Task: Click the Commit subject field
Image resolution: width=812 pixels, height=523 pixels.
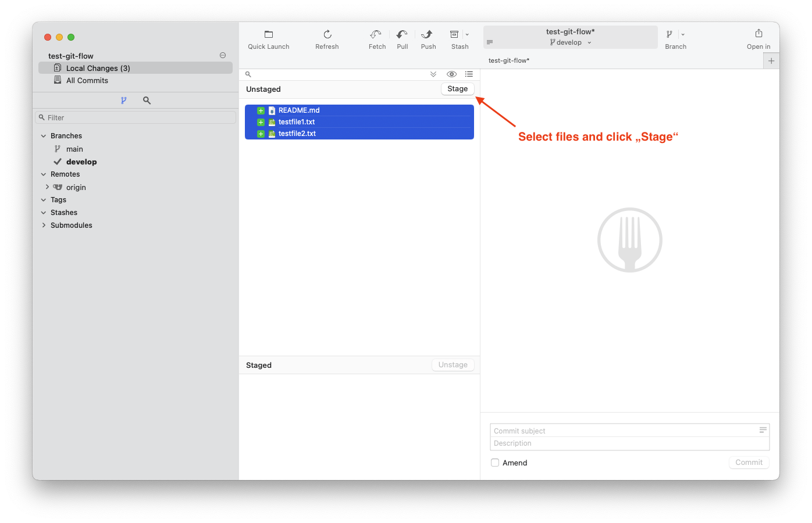Action: click(622, 431)
